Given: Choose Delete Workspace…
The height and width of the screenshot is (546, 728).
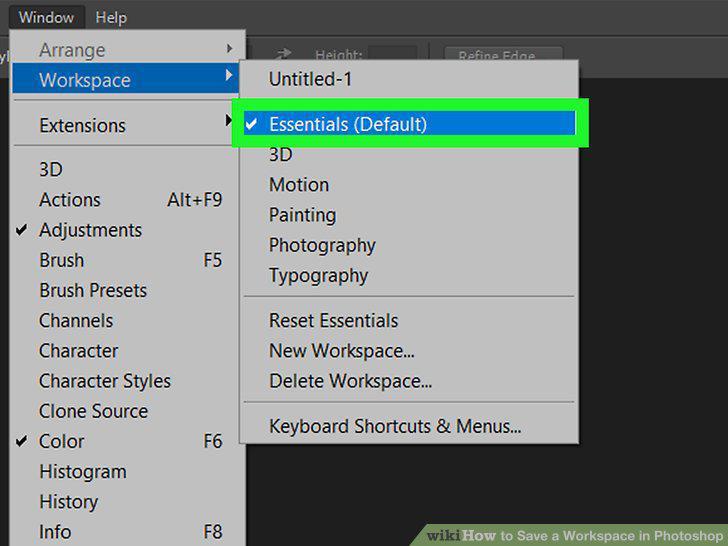Looking at the screenshot, I should (x=409, y=381).
